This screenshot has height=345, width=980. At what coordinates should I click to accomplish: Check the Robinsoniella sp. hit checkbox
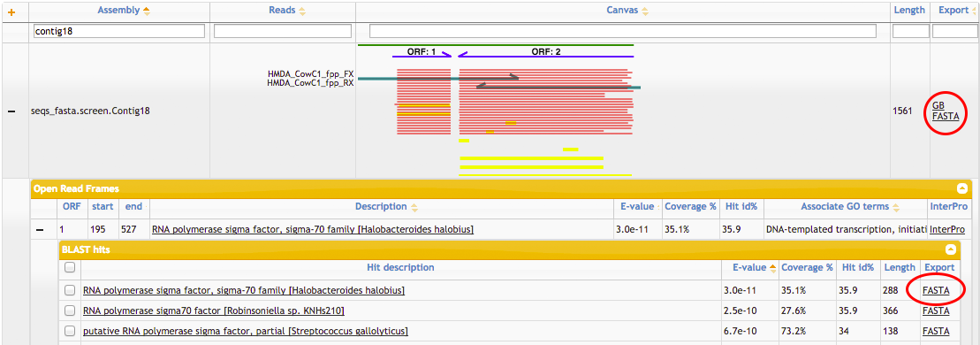[x=70, y=310]
